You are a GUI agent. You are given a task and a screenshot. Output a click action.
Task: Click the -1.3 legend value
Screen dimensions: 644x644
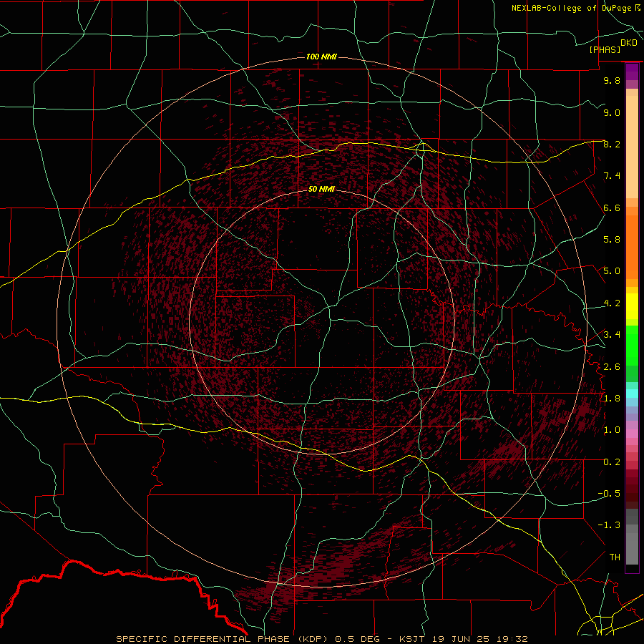[609, 525]
